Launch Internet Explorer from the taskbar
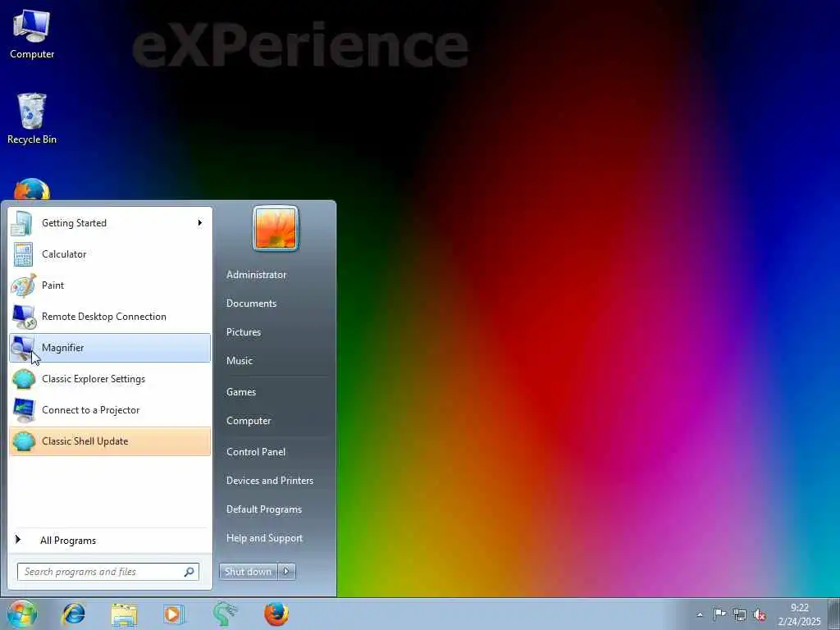The height and width of the screenshot is (630, 840). click(x=73, y=614)
